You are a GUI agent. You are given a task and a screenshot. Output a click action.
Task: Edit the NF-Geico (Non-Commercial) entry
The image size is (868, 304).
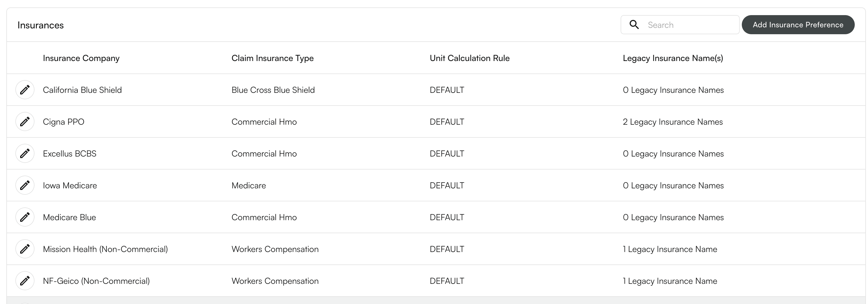25,280
